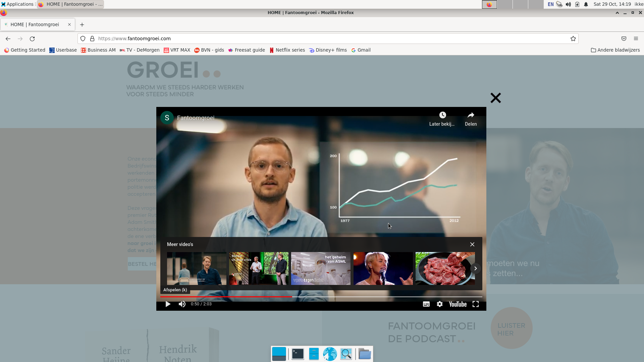Open the Firefox hamburger application menu

coord(636,39)
